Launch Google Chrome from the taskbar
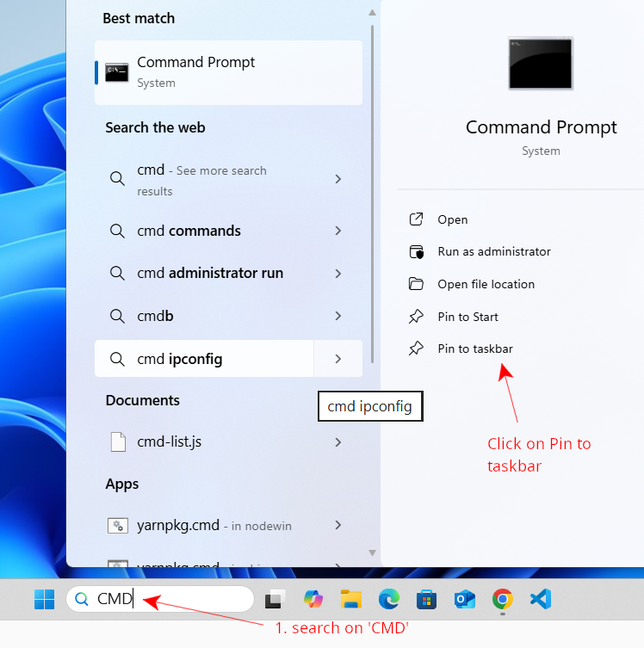The height and width of the screenshot is (648, 644). (x=503, y=599)
